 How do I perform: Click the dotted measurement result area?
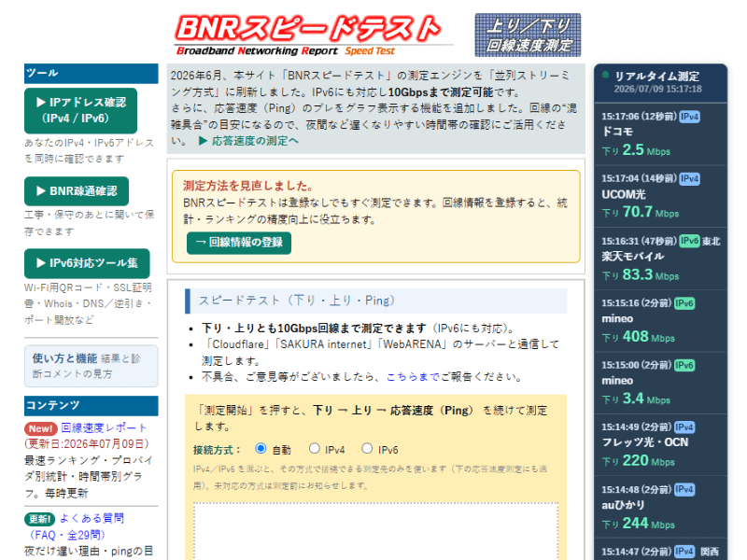coord(376,531)
